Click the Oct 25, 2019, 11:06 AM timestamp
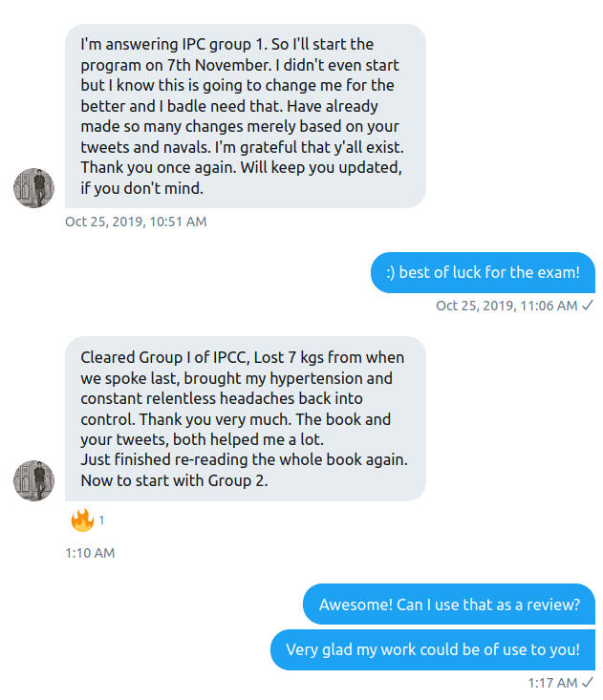Image resolution: width=603 pixels, height=700 pixels. coord(506,306)
